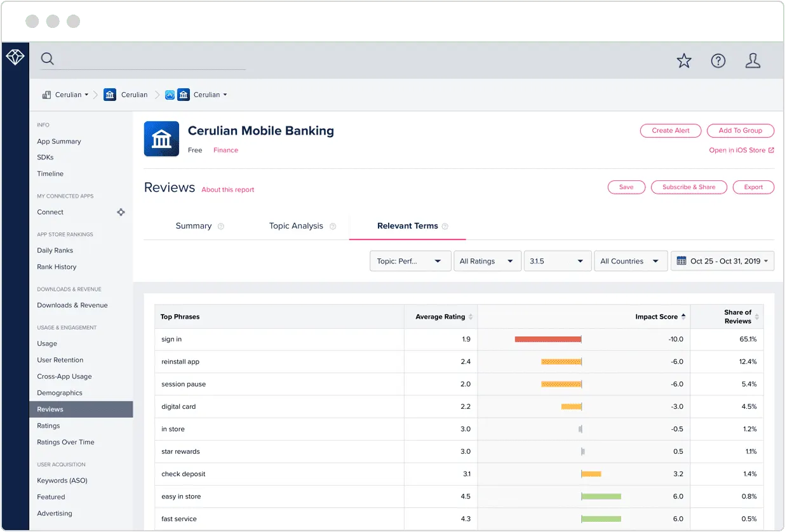The height and width of the screenshot is (532, 785).
Task: Click the first Cerulian bank breadcrumb icon
Action: pos(110,95)
